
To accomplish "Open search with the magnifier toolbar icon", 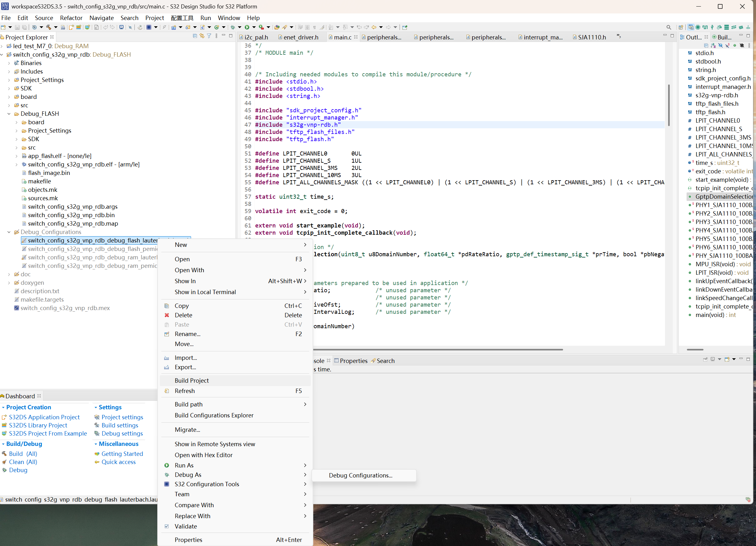I will point(669,28).
